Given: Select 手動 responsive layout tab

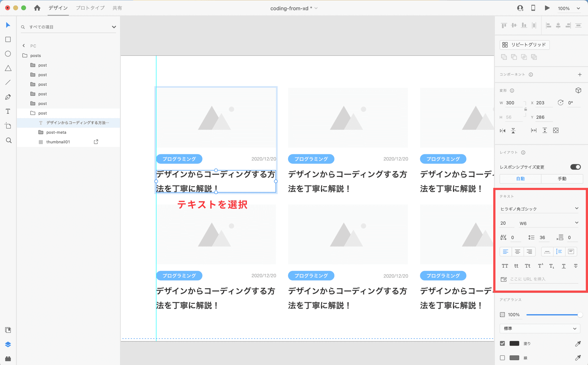Looking at the screenshot, I should click(562, 179).
